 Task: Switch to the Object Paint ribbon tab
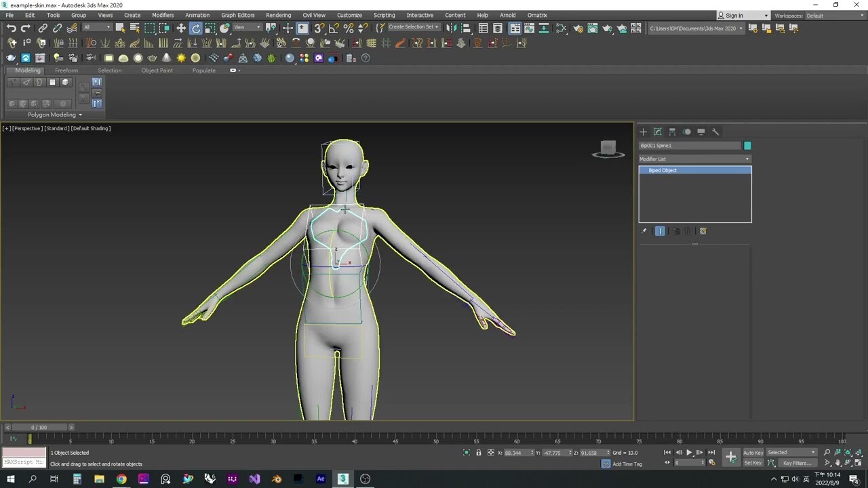tap(157, 70)
